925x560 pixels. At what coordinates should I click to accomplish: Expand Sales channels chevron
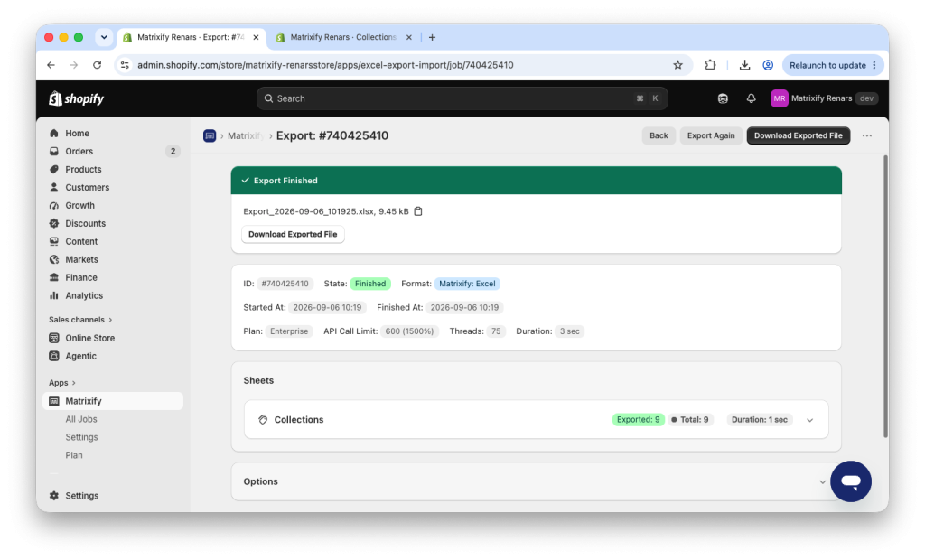110,320
